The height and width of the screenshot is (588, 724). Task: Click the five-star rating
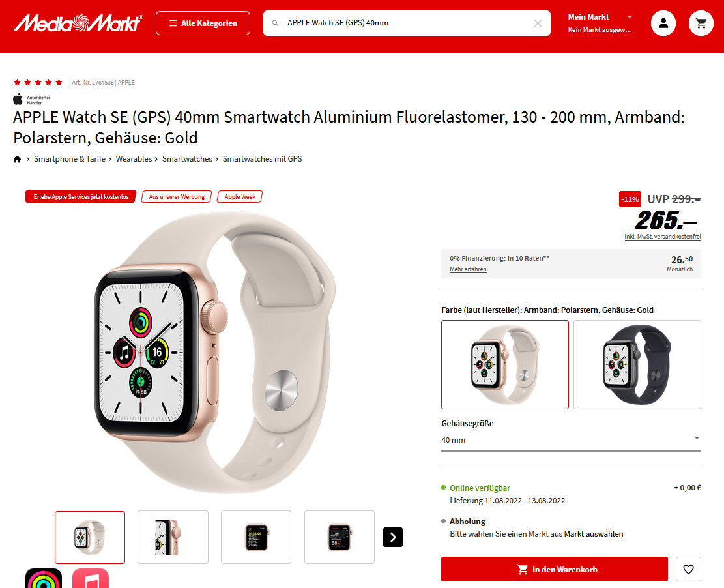click(x=38, y=83)
